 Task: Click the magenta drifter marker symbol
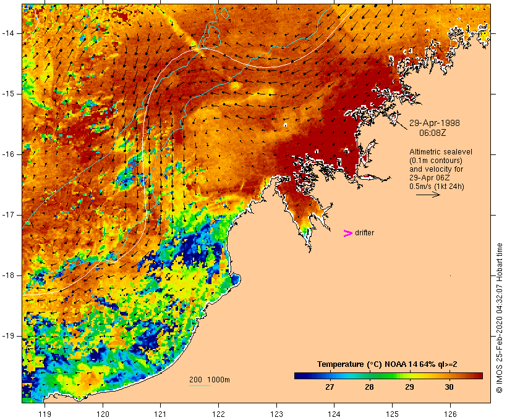pos(348,233)
